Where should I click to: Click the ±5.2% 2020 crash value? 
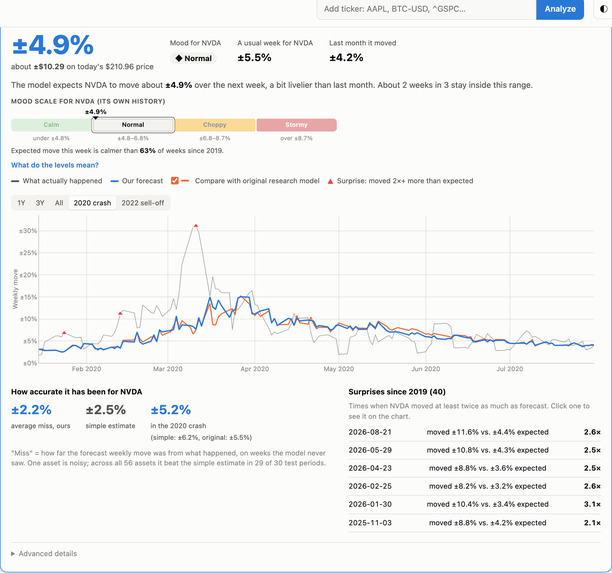pos(171,410)
